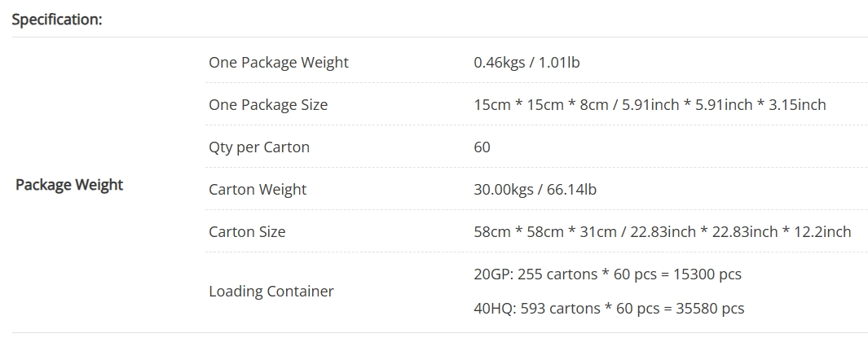868x338 pixels.
Task: Click the quantity value 60
Action: (x=482, y=147)
